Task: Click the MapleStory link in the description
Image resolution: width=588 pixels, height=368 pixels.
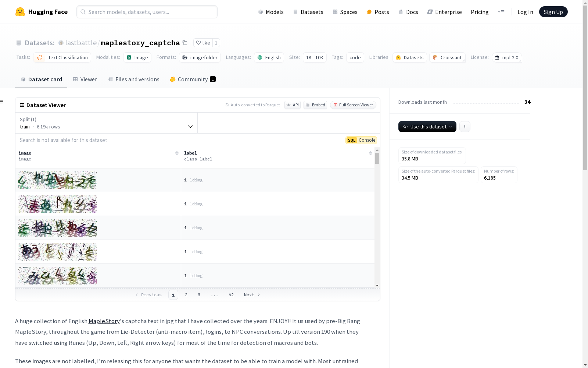Action: pos(104,321)
